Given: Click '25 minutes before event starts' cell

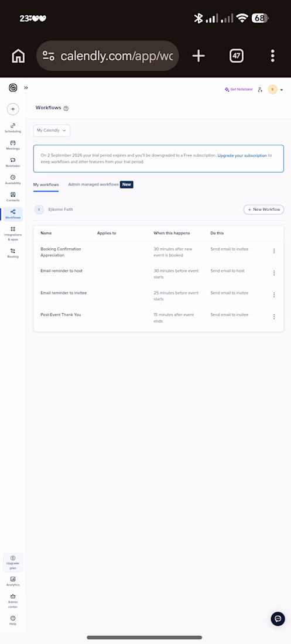Looking at the screenshot, I should tap(176, 296).
